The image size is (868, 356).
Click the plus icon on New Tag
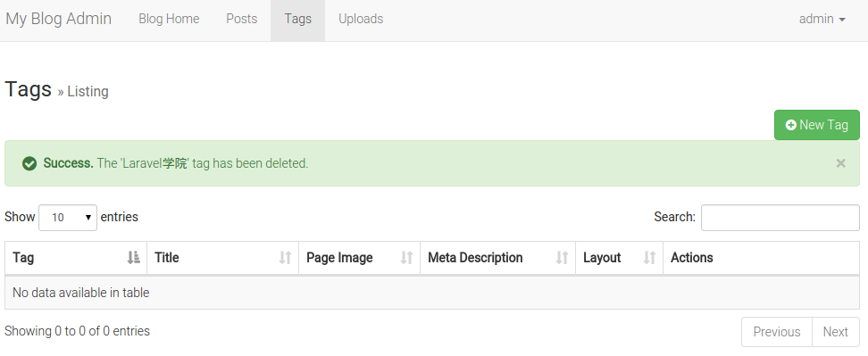[791, 125]
